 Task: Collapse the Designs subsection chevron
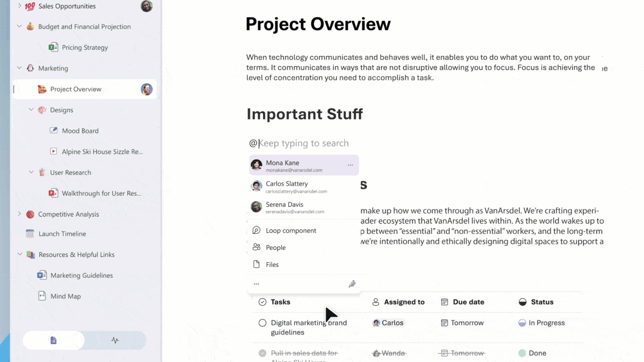coord(31,110)
